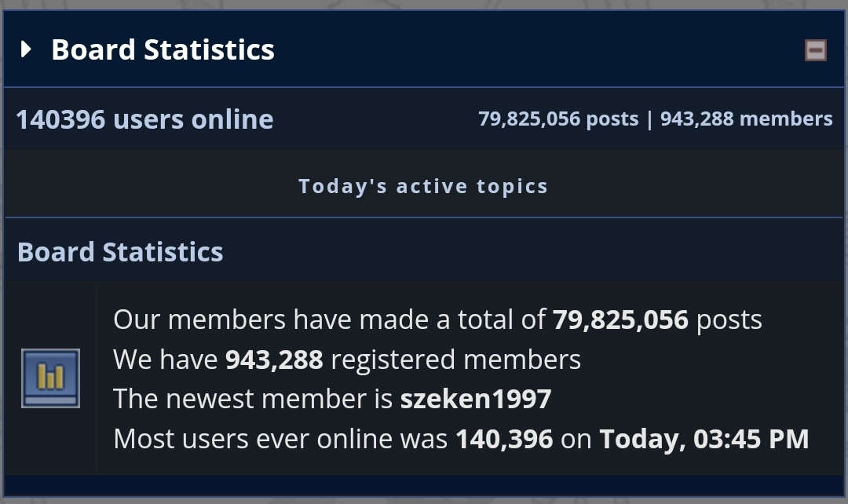Open newest member szeken1997 profile
This screenshot has height=504, width=848.
(476, 399)
